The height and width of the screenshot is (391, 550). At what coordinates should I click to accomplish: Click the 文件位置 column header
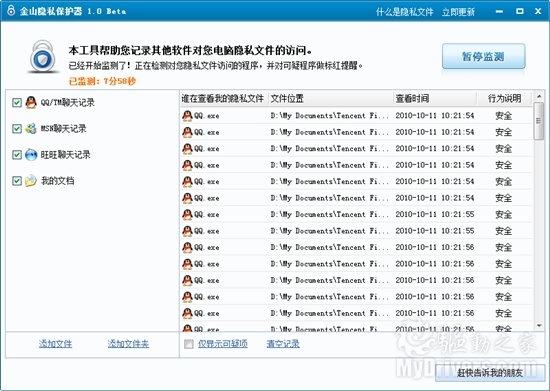[331, 99]
